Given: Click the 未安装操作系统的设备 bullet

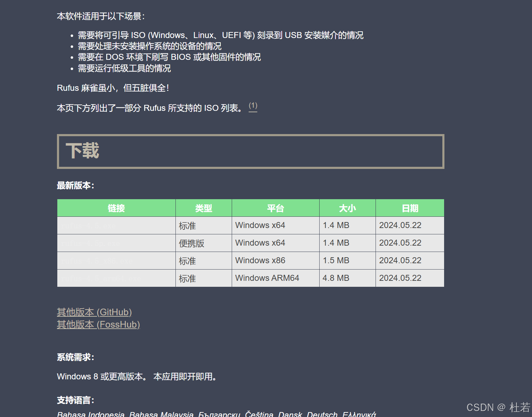Looking at the screenshot, I should 149,46.
